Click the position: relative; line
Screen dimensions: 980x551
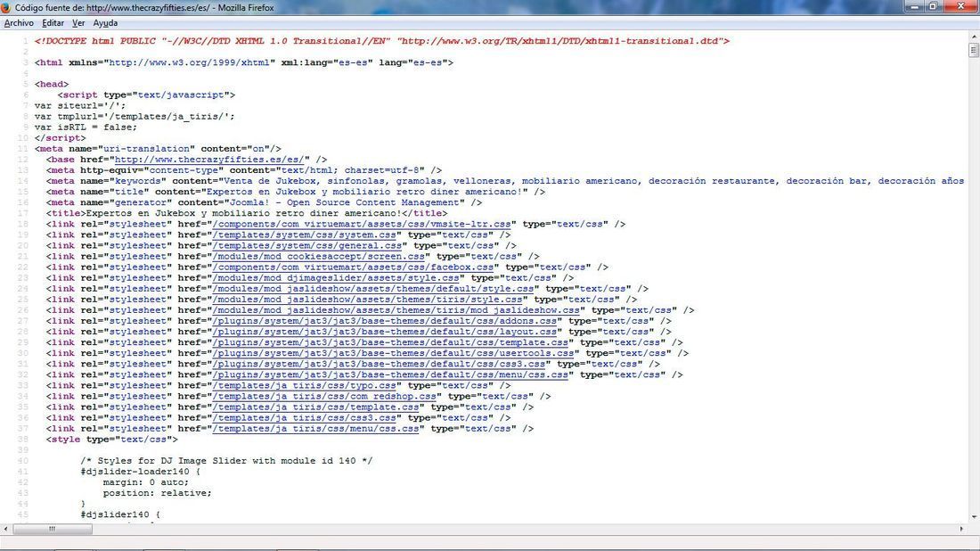[x=158, y=493]
